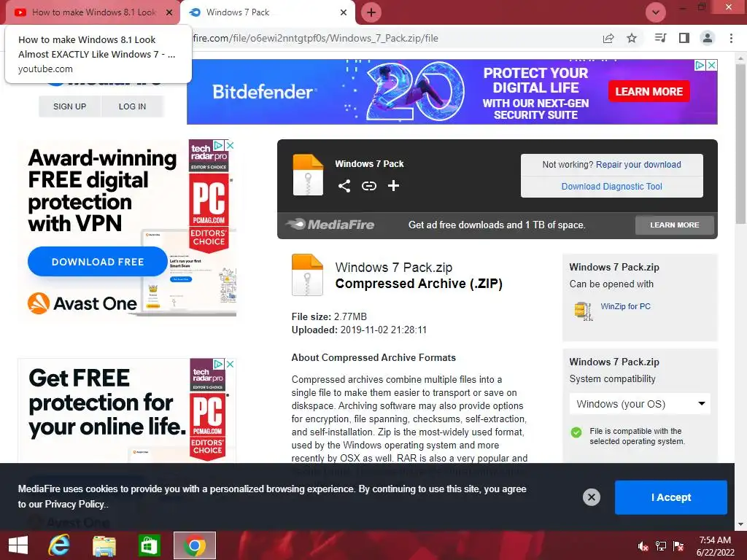The width and height of the screenshot is (747, 560).
Task: Close the YouTube tab
Action: click(x=169, y=12)
